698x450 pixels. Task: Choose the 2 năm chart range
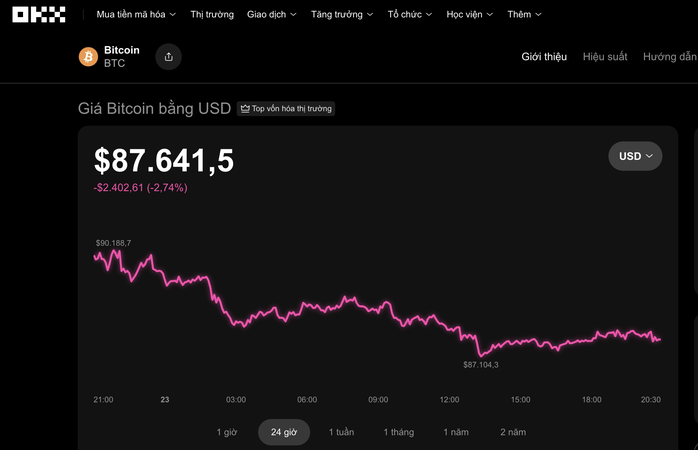coord(513,432)
